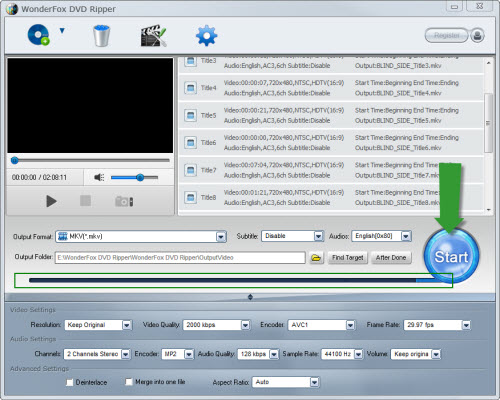Click the title list scrollbar thumb

tap(488, 123)
